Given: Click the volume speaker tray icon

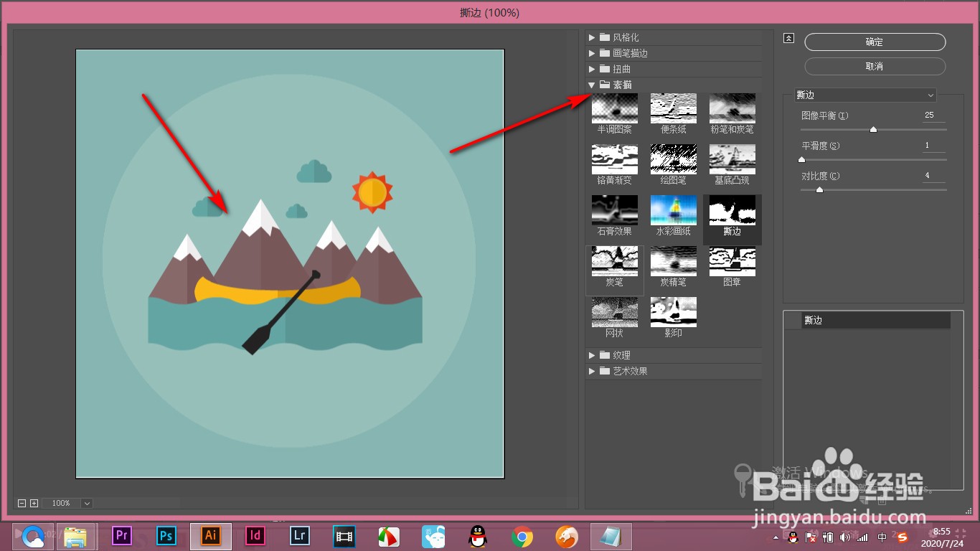Looking at the screenshot, I should coord(845,537).
